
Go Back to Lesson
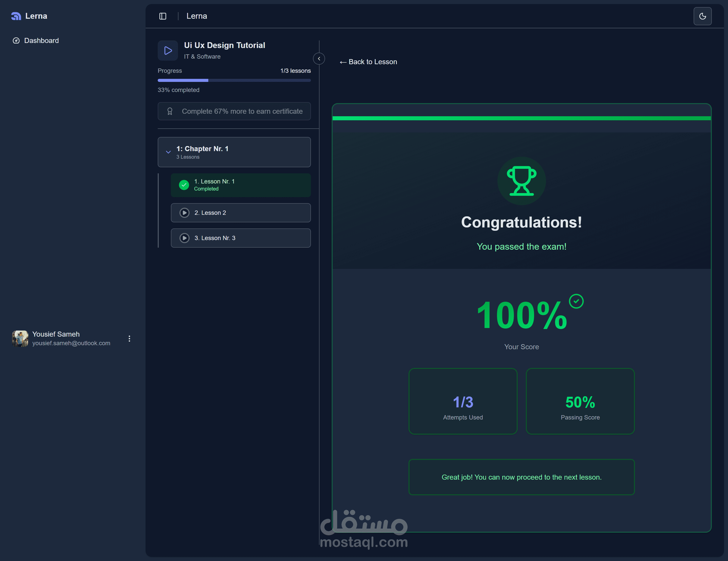pyautogui.click(x=368, y=62)
